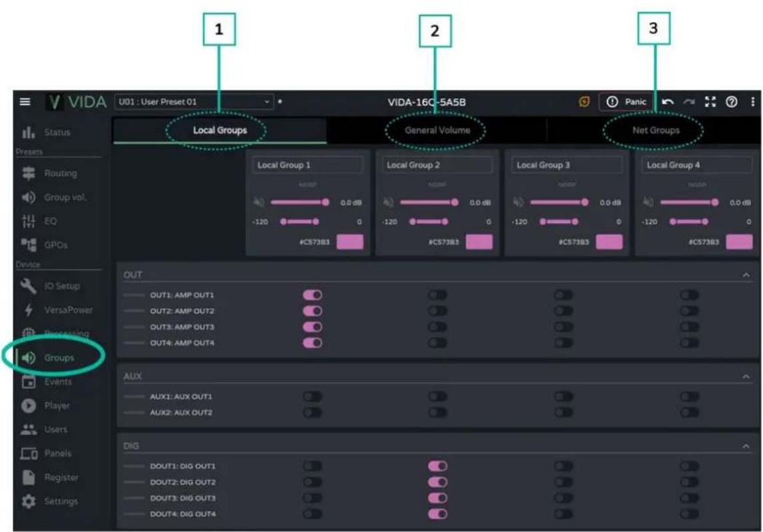Enable DOUT4: DIG OUT4 in Local Group 4
The width and height of the screenshot is (763, 532).
click(689, 514)
